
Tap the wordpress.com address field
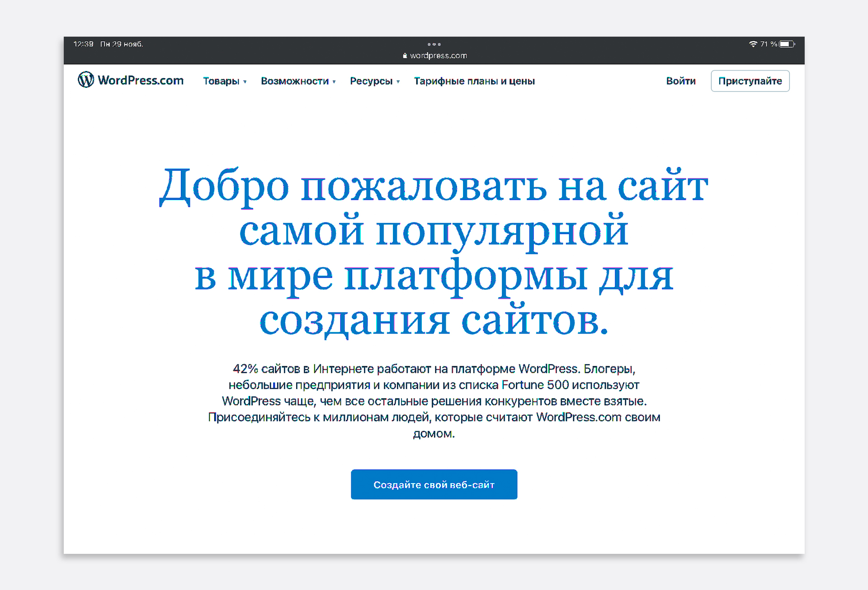[438, 56]
